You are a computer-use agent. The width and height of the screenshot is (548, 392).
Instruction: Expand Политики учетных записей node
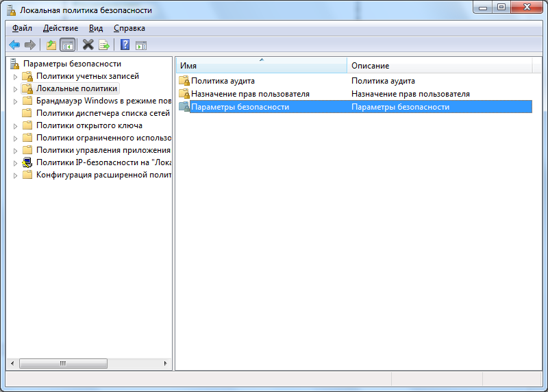pyautogui.click(x=15, y=77)
